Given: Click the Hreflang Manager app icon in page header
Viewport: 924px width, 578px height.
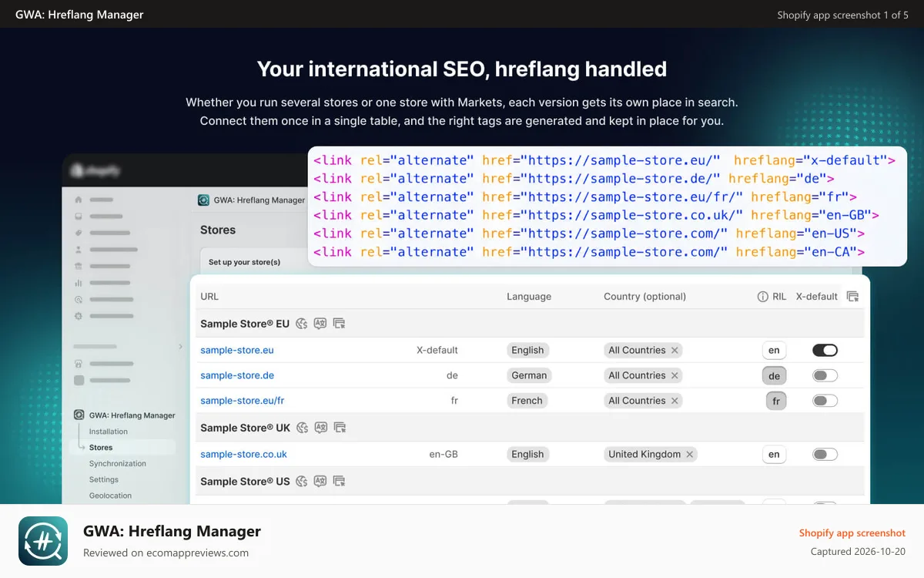Looking at the screenshot, I should pos(203,200).
